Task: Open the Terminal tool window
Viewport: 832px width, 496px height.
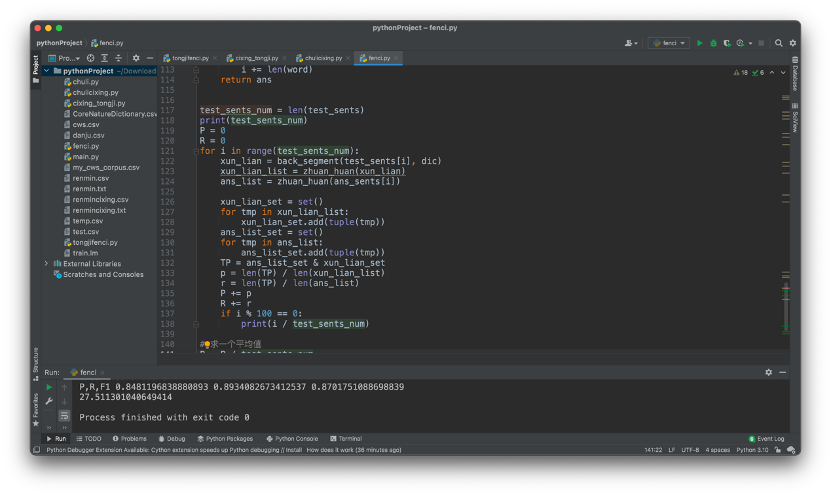Action: pos(346,439)
